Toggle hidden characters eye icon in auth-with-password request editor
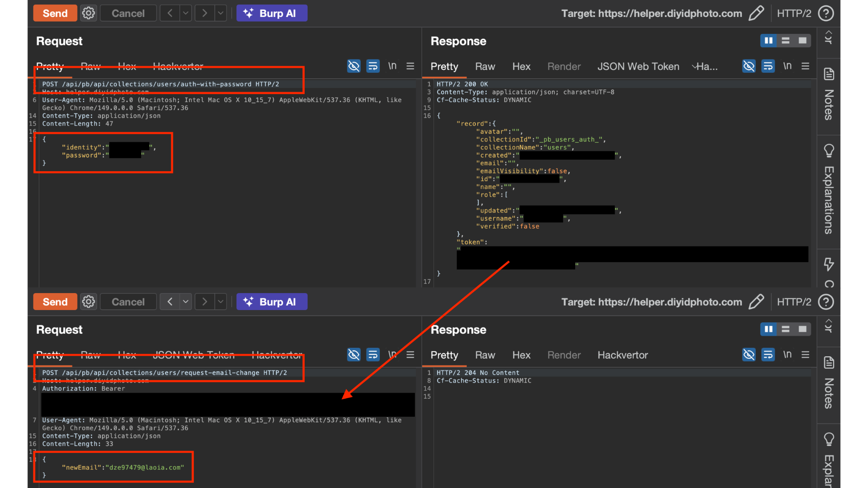The image size is (868, 488). 354,66
